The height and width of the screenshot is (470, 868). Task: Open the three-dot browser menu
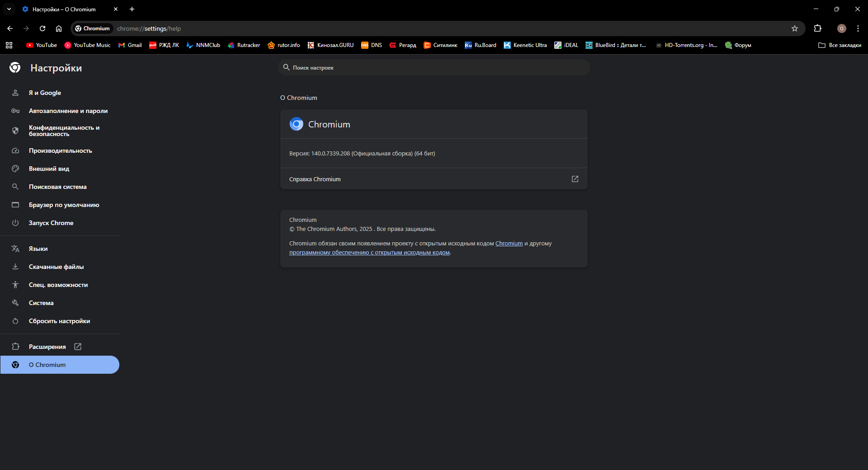858,28
